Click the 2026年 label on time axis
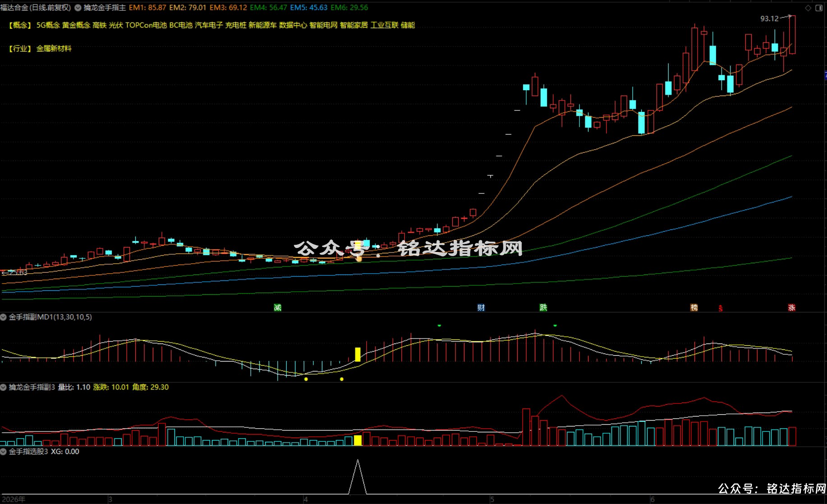The width and height of the screenshot is (827, 504). [x=13, y=499]
